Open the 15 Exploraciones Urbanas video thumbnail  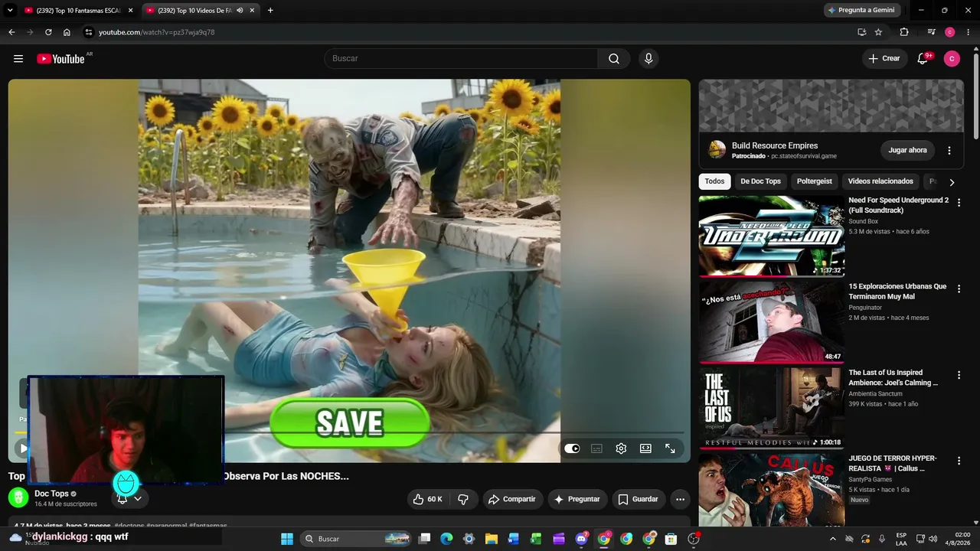pos(772,322)
